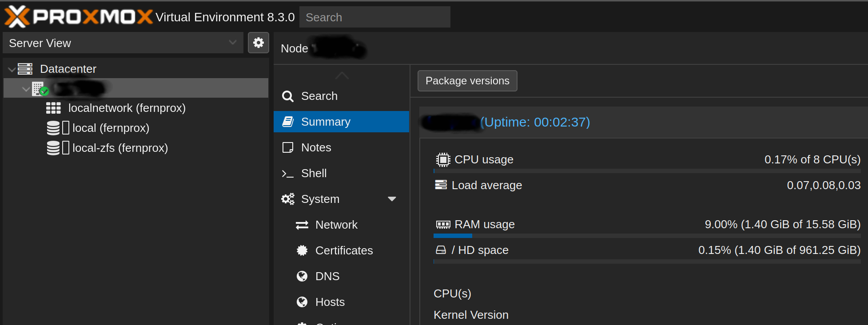Click the 0.15% HD space value

(780, 250)
